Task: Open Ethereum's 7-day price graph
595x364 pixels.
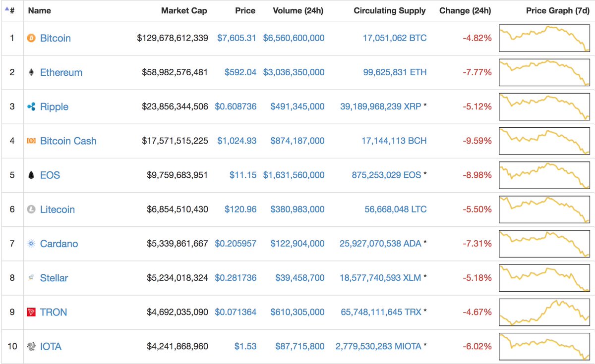Action: [x=544, y=72]
